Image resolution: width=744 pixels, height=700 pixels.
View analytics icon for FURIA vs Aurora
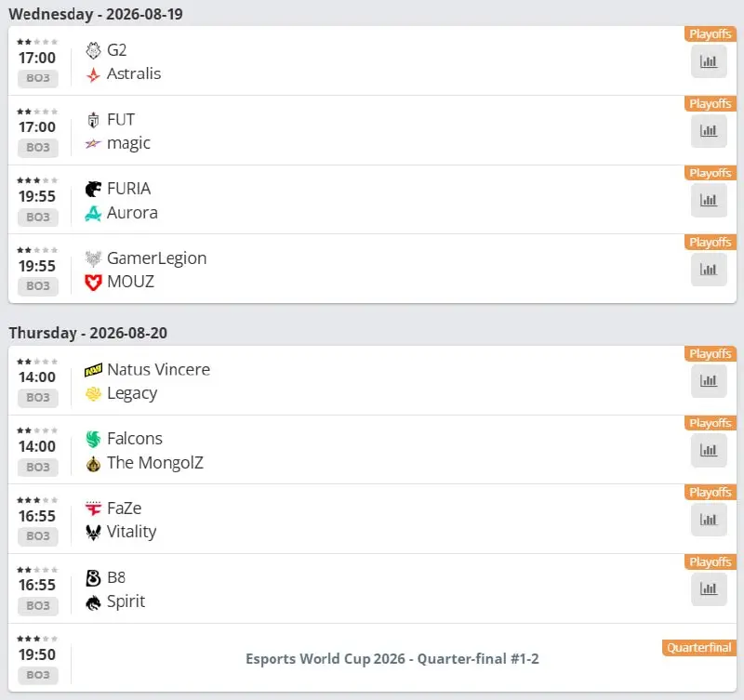tap(709, 200)
